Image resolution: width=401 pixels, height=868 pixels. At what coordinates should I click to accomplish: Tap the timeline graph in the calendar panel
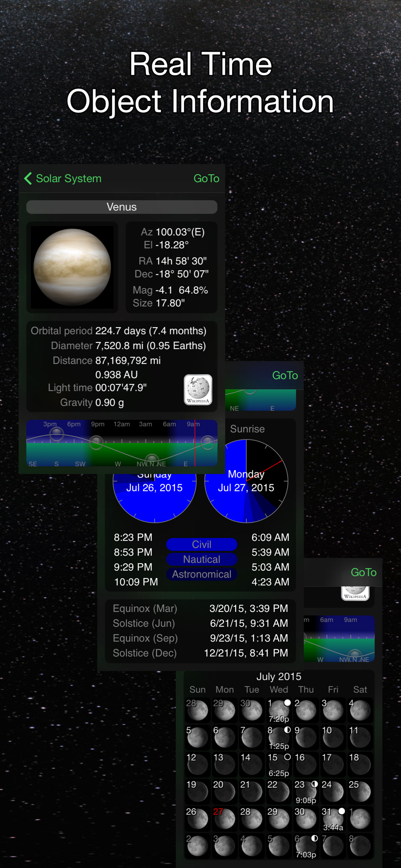pyautogui.click(x=339, y=639)
